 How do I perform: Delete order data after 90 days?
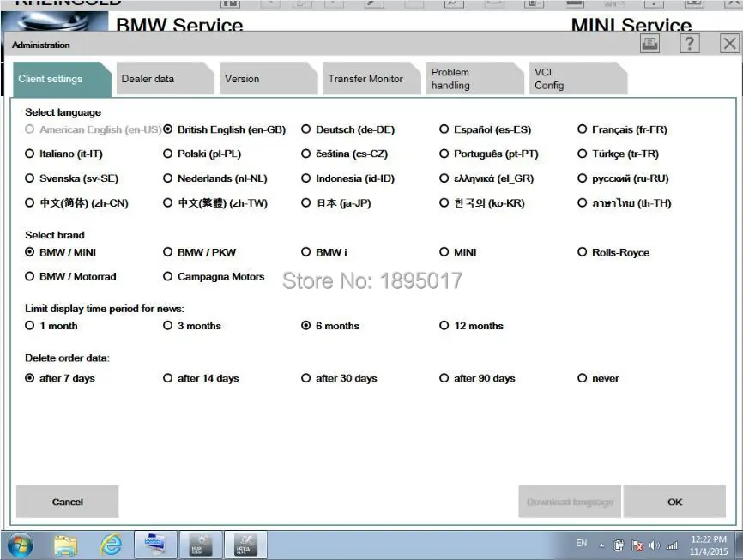[477, 378]
